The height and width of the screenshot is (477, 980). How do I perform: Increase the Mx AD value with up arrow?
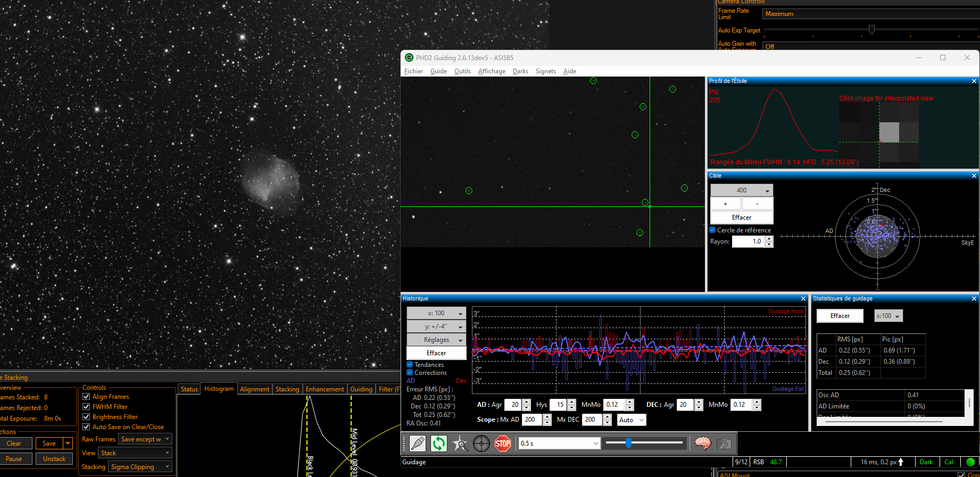point(547,417)
